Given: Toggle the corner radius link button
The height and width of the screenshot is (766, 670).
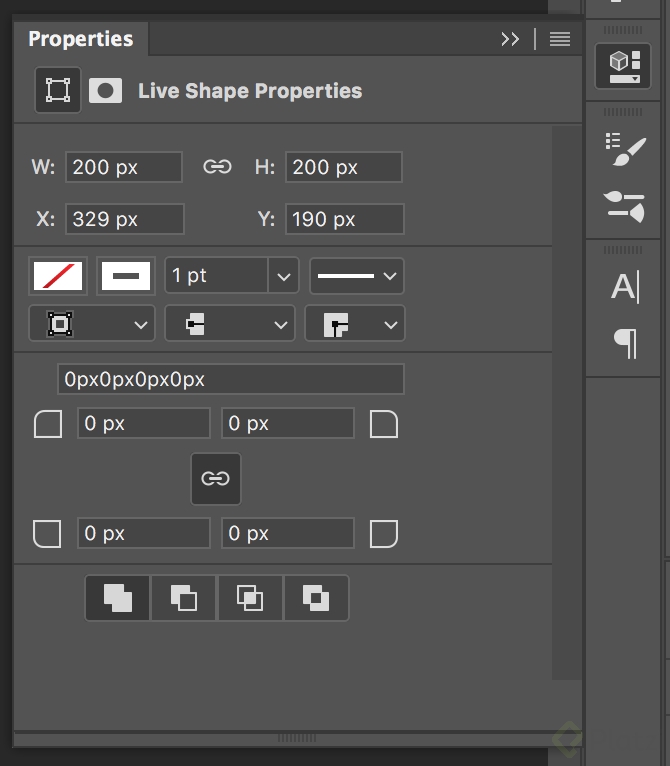Looking at the screenshot, I should tap(215, 479).
